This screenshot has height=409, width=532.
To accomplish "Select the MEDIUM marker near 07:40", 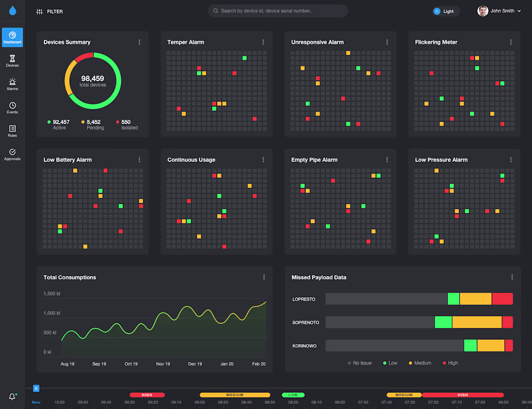I will pyautogui.click(x=404, y=395).
